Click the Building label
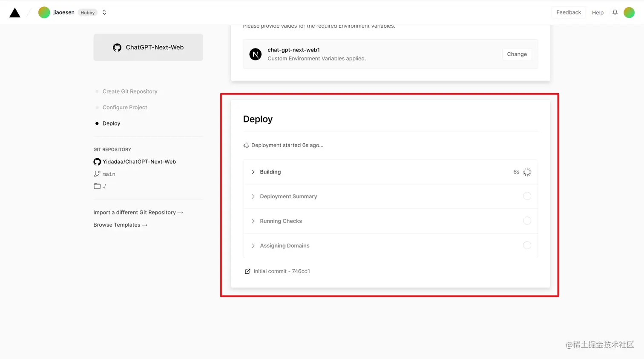Viewport: 644px width, 359px height. click(270, 172)
